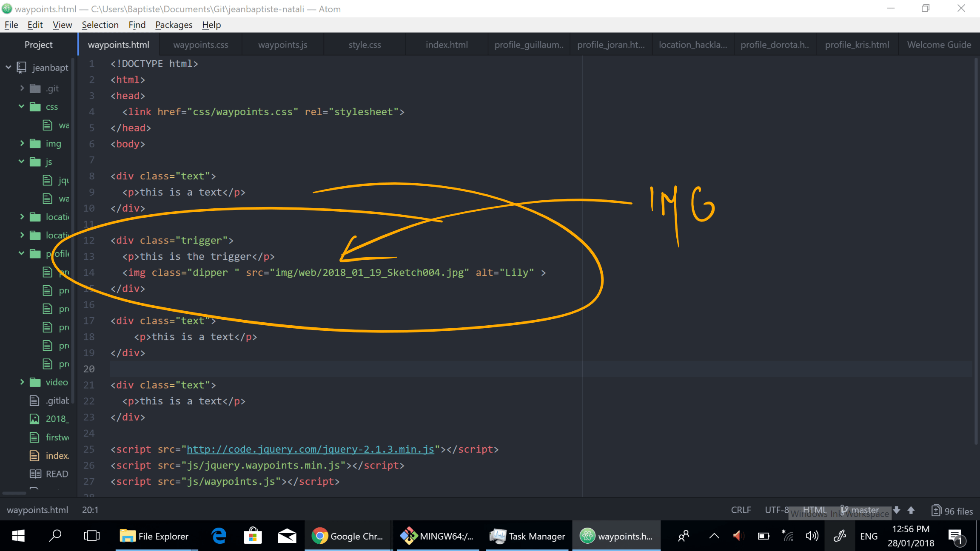The image size is (980, 551).
Task: Click the CRLF line ending selector
Action: [x=741, y=510]
